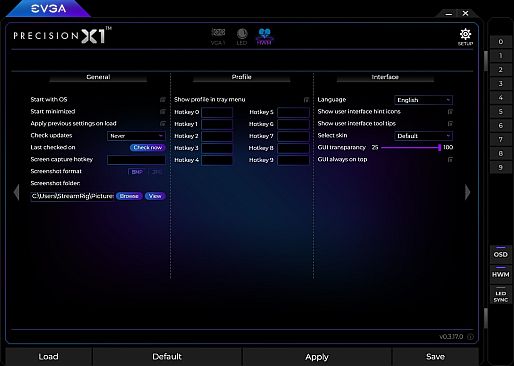Toggle the LED SYNC sidebar button
The image size is (514, 366).
point(501,294)
